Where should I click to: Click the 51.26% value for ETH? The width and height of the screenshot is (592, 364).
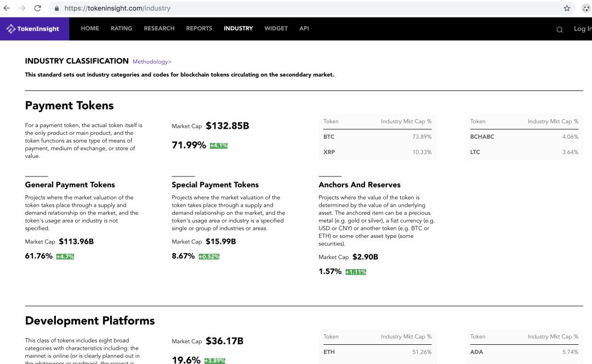point(422,352)
